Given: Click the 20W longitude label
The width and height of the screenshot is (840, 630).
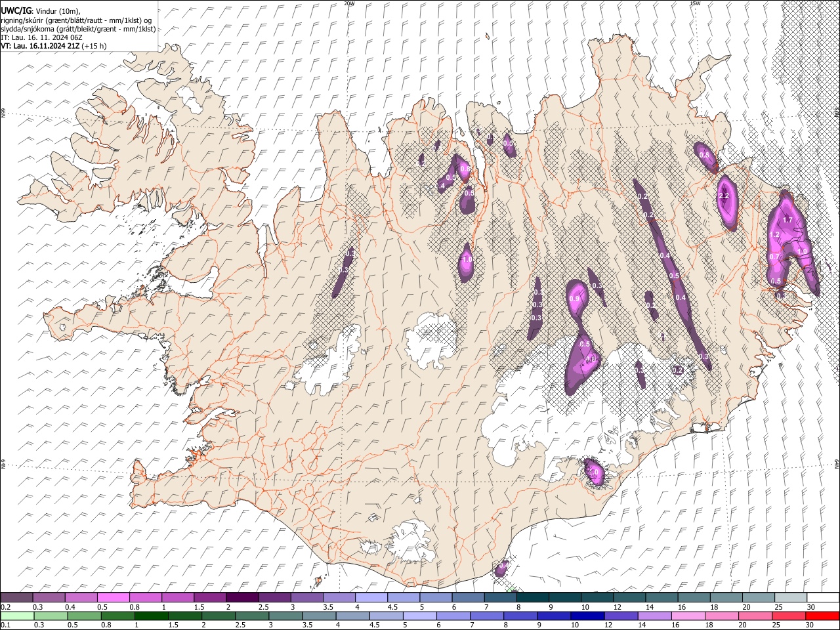Looking at the screenshot, I should [x=349, y=3].
